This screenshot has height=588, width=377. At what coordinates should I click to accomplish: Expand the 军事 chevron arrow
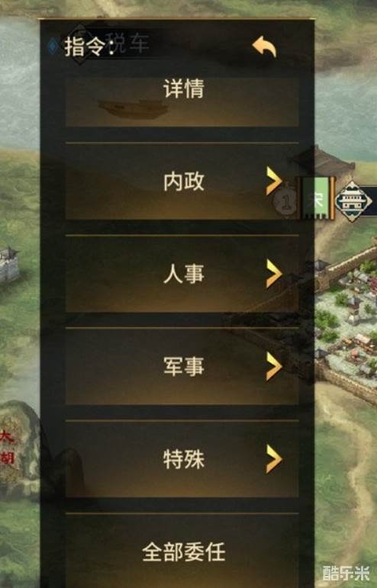274,366
